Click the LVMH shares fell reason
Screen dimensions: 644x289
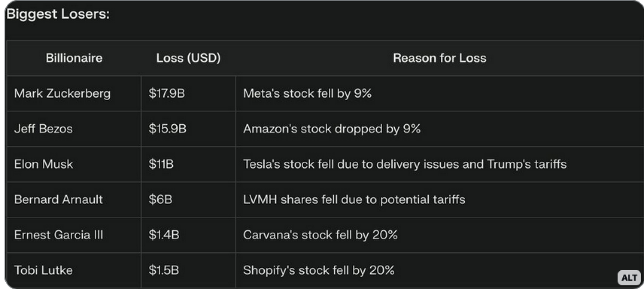coord(354,199)
